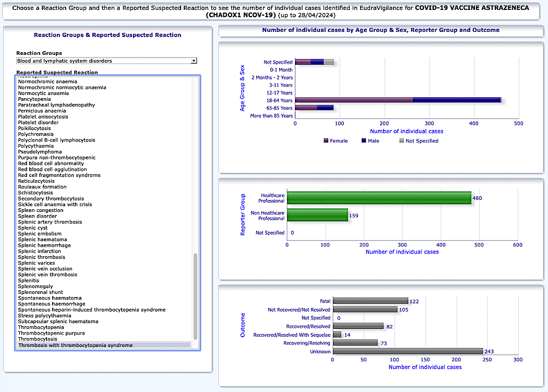Click the Recovering/Resolving outcome bar
Image resolution: width=548 pixels, height=392 pixels.
pos(355,343)
